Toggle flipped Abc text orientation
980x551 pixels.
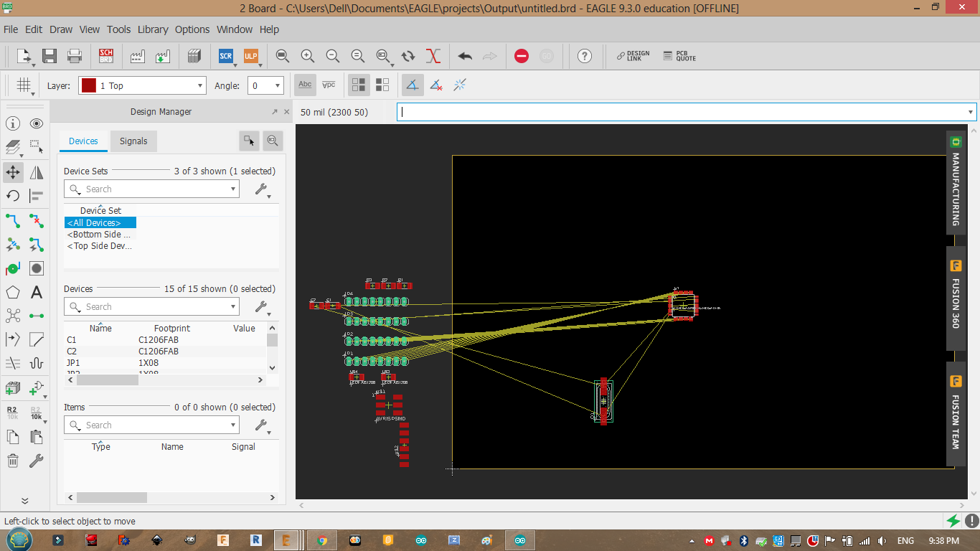point(329,85)
